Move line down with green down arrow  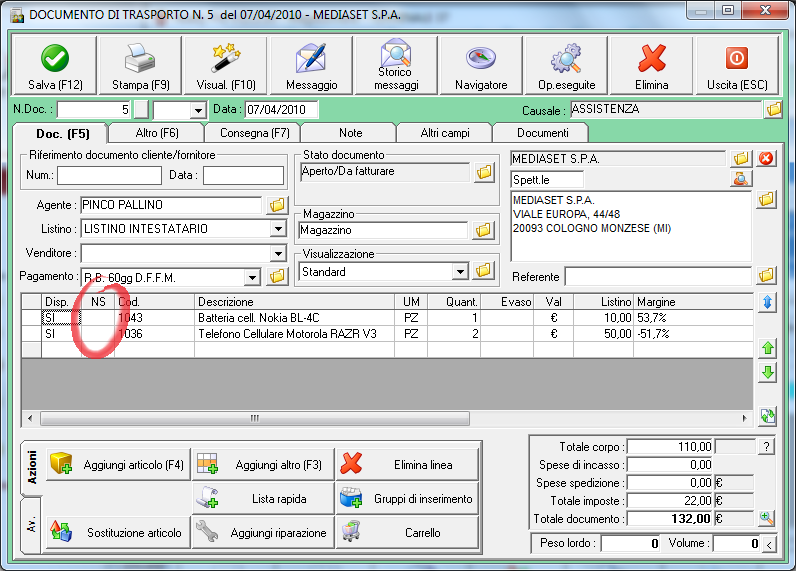click(x=768, y=373)
